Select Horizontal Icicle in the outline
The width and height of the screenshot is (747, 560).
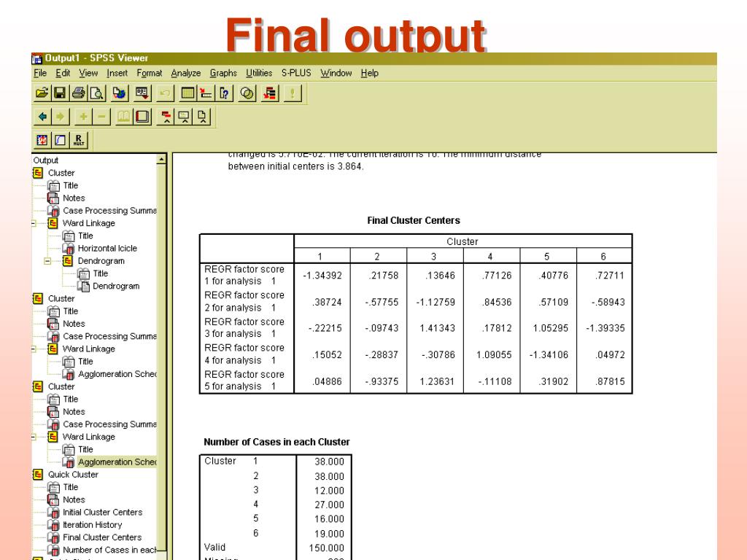[107, 248]
